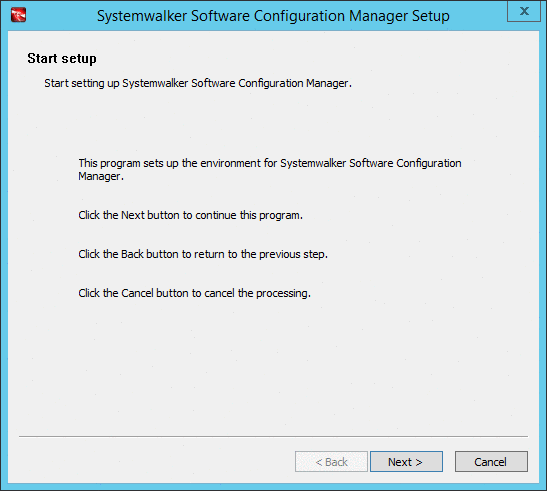Open the Systemwalker icon in the title bar

point(18,15)
